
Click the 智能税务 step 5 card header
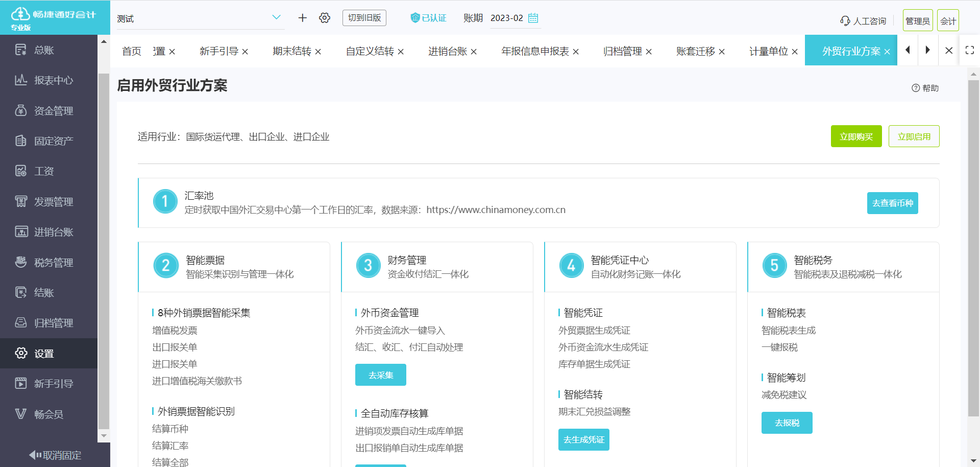[x=843, y=267]
